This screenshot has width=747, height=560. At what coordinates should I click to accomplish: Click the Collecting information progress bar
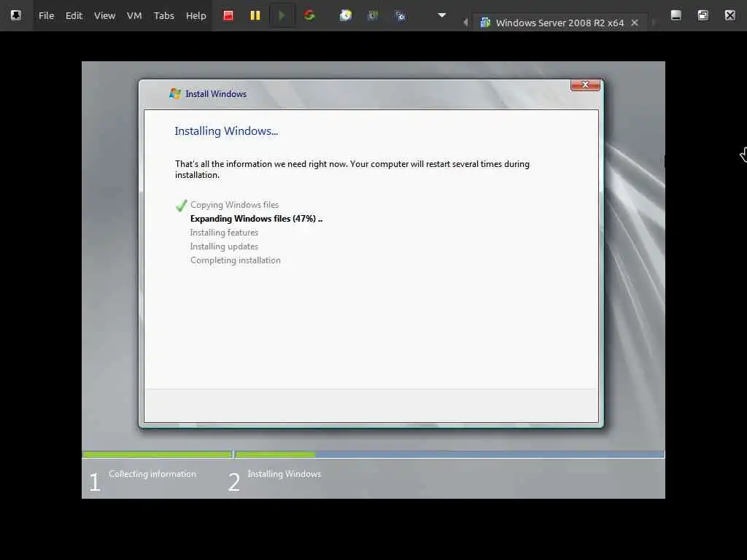[x=158, y=454]
